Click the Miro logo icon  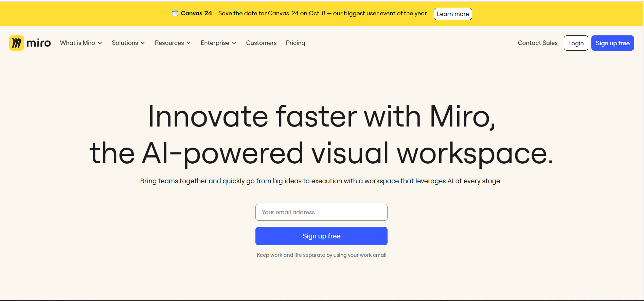(16, 43)
